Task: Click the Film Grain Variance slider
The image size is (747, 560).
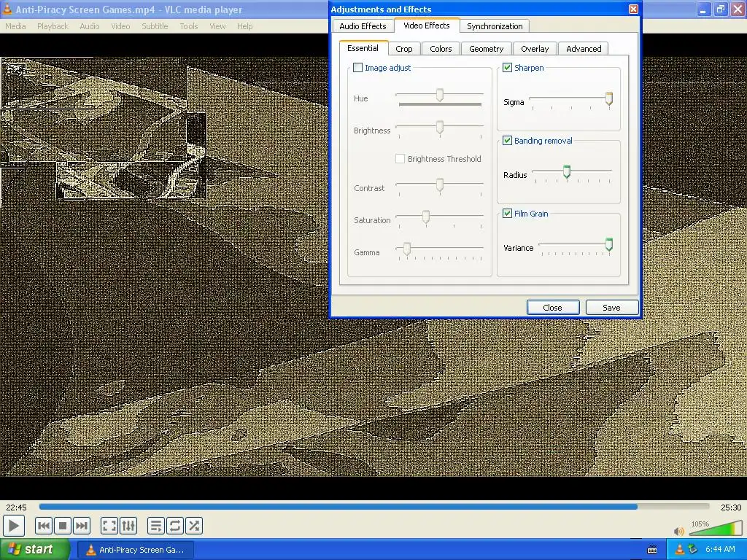Action: click(609, 245)
